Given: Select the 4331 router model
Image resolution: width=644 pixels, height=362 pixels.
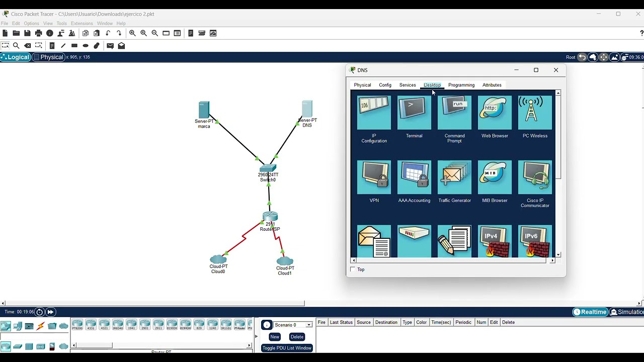Looking at the screenshot, I should pos(91,325).
